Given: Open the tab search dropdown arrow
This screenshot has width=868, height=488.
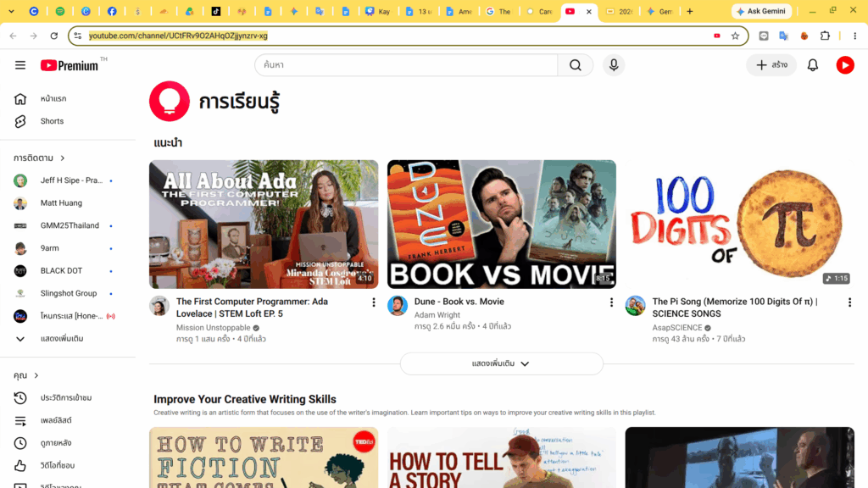Looking at the screenshot, I should 11,11.
